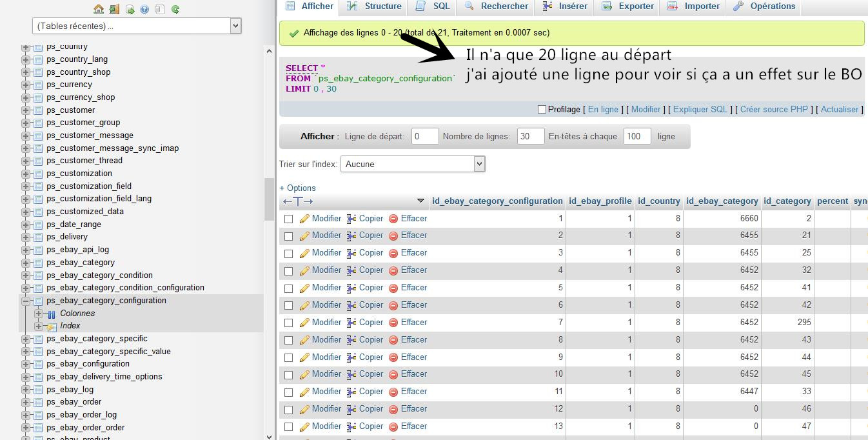Click the grey document pages icon

coord(160,9)
